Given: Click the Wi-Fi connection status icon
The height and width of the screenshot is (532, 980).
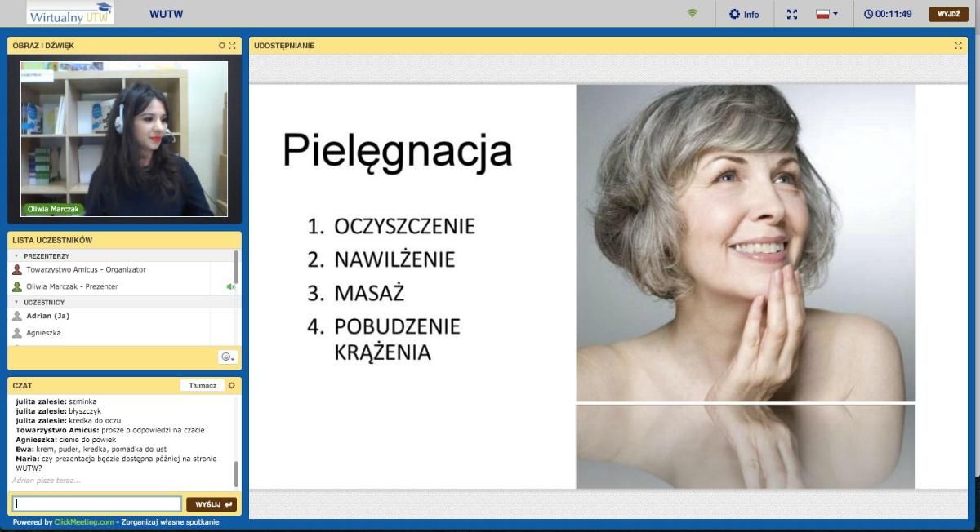Looking at the screenshot, I should [693, 14].
